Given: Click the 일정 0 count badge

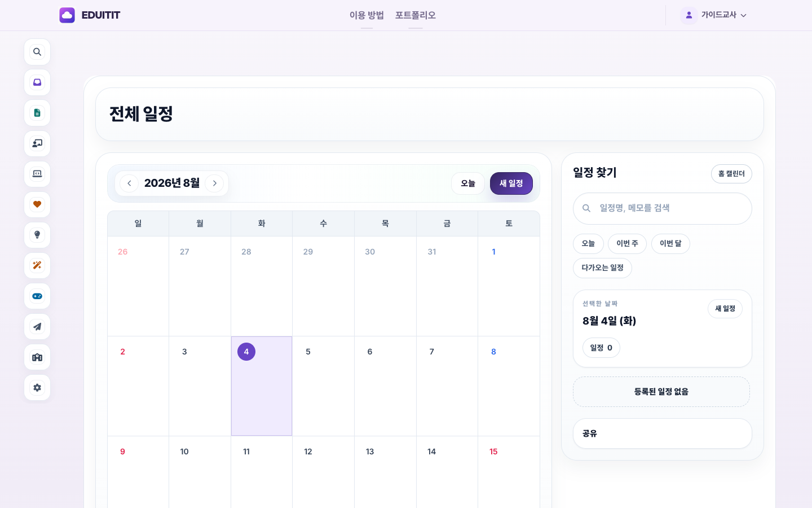Looking at the screenshot, I should [x=601, y=348].
